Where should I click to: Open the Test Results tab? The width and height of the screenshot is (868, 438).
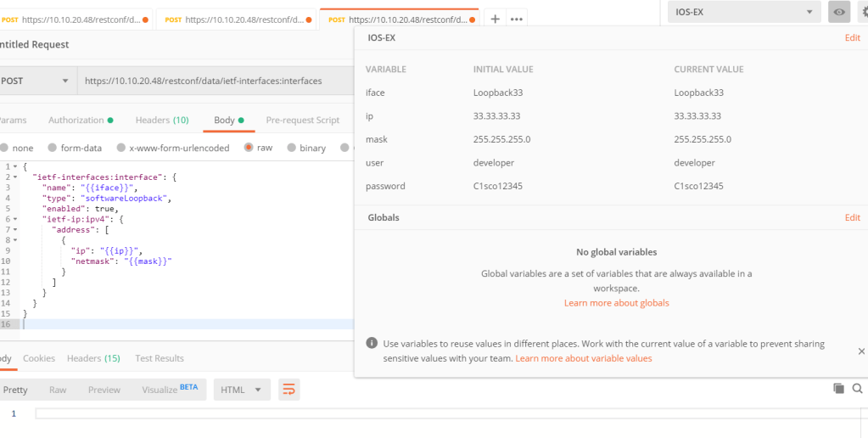point(160,358)
